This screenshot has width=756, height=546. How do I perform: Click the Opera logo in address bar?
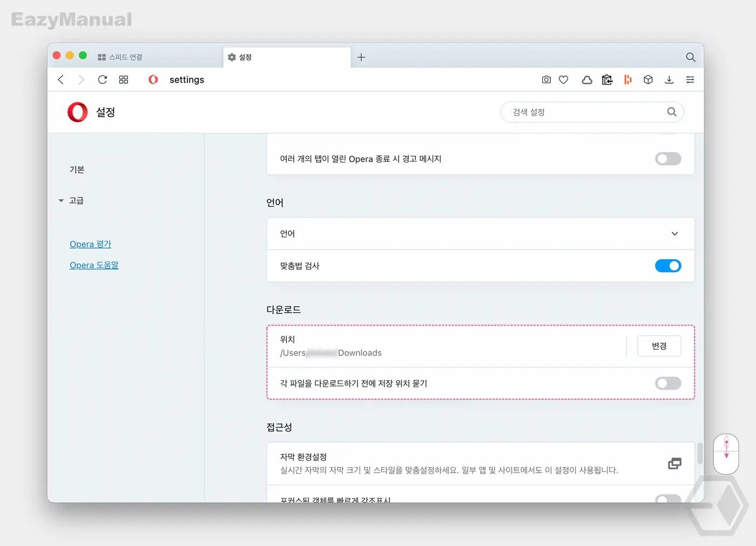(153, 80)
